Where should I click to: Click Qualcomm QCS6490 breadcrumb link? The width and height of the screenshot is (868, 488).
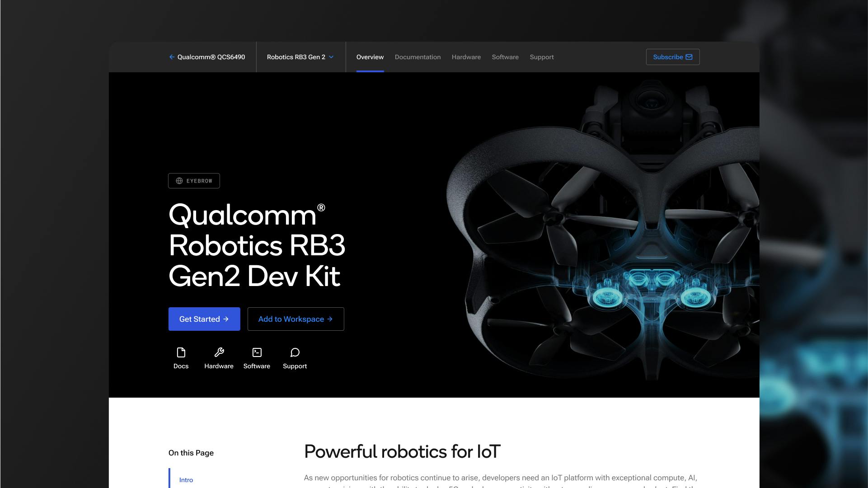pos(211,57)
